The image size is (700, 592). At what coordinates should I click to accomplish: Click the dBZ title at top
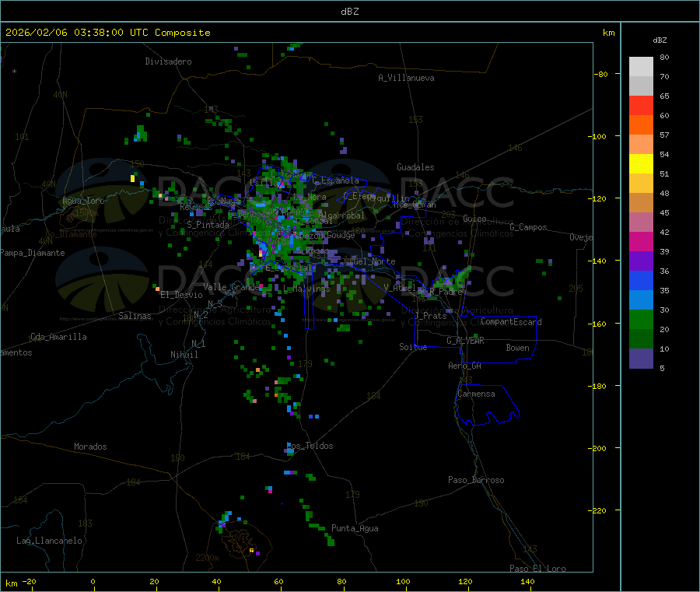[349, 12]
